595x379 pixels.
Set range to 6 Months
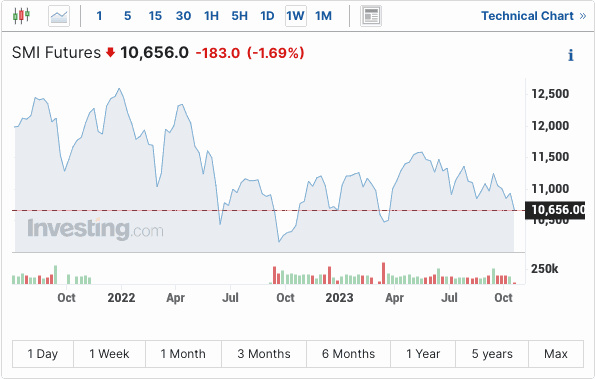pyautogui.click(x=348, y=354)
